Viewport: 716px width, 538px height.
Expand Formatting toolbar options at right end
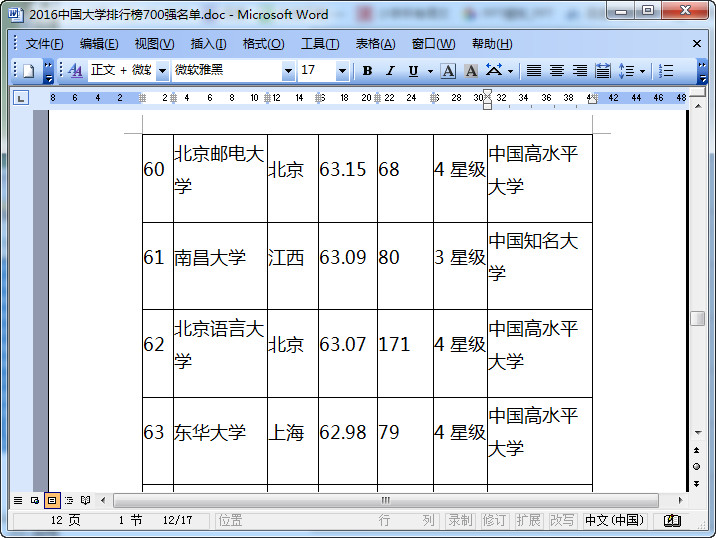[x=702, y=71]
